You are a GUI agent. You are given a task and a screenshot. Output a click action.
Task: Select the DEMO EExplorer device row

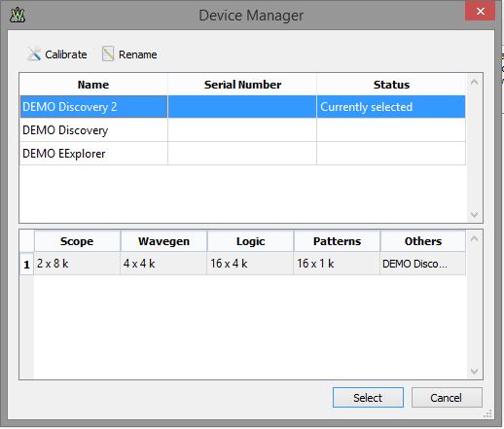[x=242, y=154]
